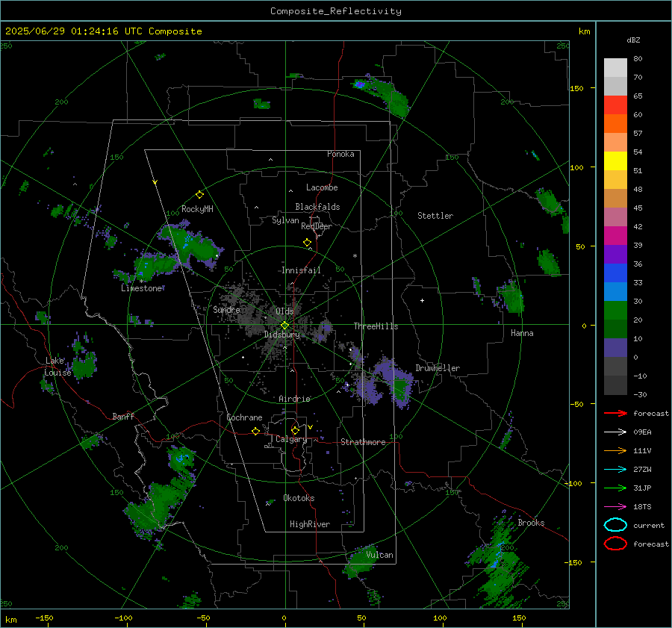Click the Olds town label
Image resolution: width=672 pixels, height=628 pixels.
tap(284, 311)
